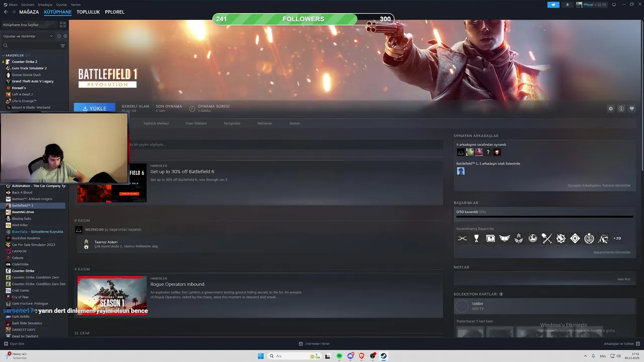Go back with the left arrow
This screenshot has height=362, width=644.
(5, 12)
